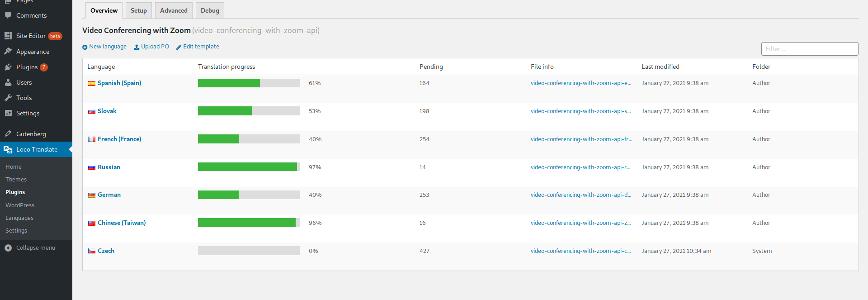Click the Taiwan flag icon
This screenshot has width=868, height=300.
(x=92, y=223)
